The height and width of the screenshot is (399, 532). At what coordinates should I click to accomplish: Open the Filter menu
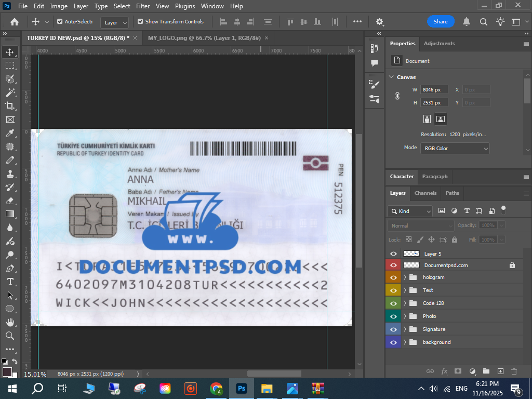(x=142, y=6)
